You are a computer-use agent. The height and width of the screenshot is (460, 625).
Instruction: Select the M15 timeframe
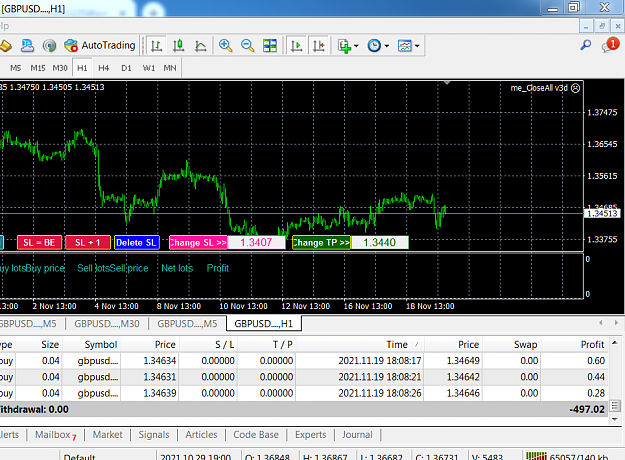[x=38, y=68]
